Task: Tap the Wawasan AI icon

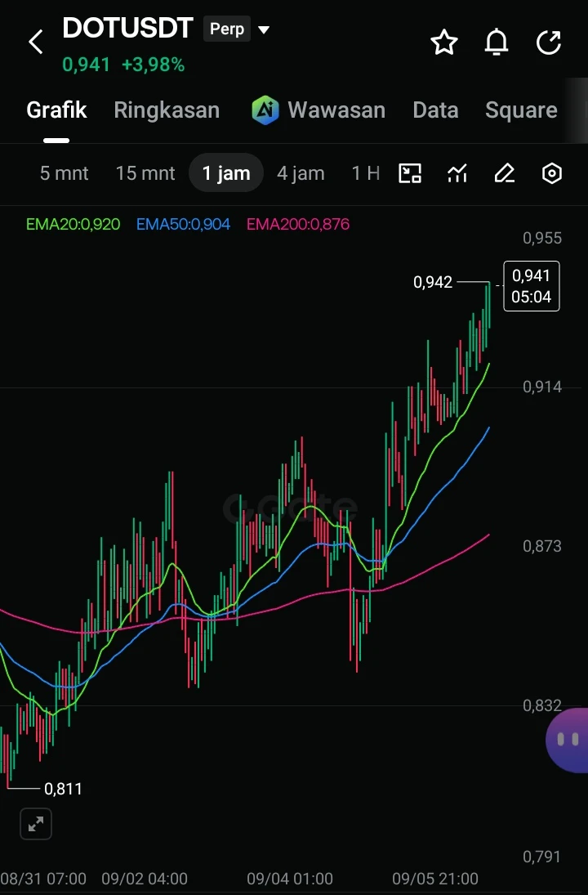Action: coord(265,110)
